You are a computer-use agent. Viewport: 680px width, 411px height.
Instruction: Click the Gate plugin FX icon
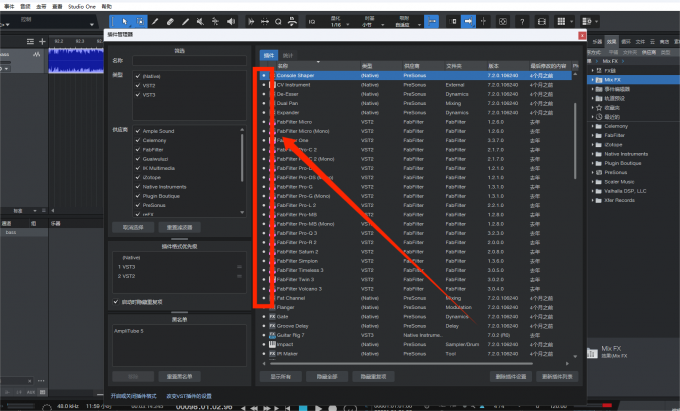[x=272, y=317]
